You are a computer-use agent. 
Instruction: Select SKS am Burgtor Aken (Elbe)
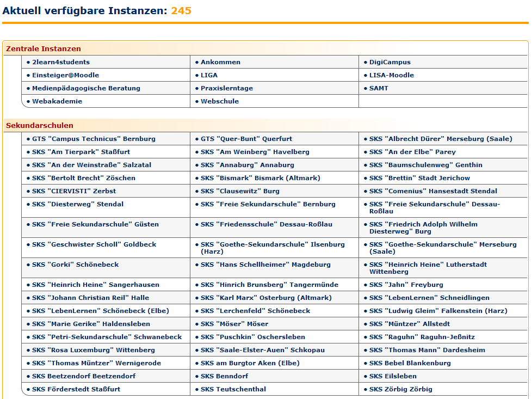[250, 363]
